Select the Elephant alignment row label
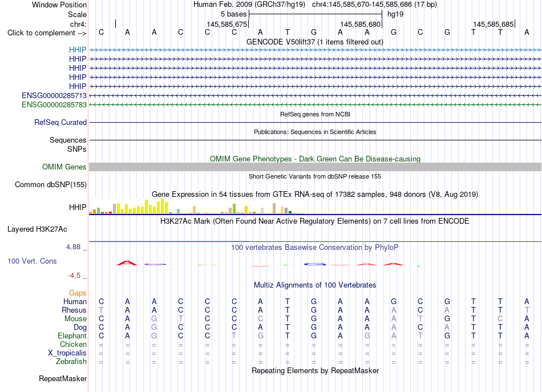 (72, 336)
